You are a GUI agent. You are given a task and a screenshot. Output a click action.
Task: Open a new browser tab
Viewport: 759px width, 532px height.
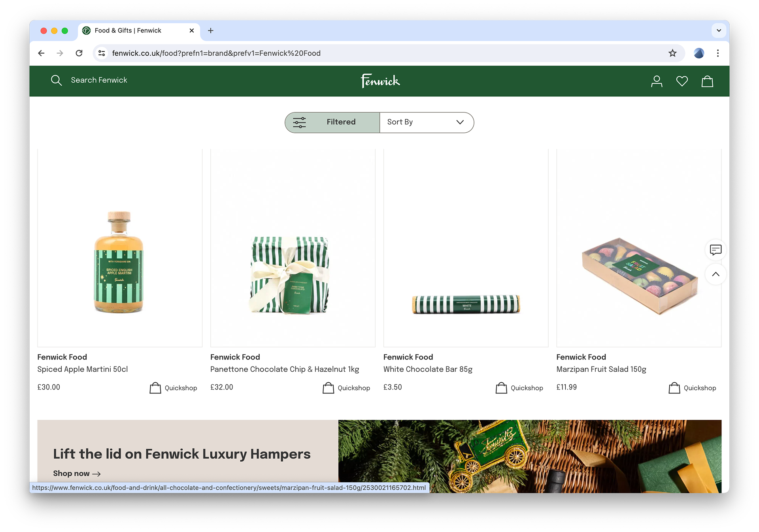pos(211,30)
